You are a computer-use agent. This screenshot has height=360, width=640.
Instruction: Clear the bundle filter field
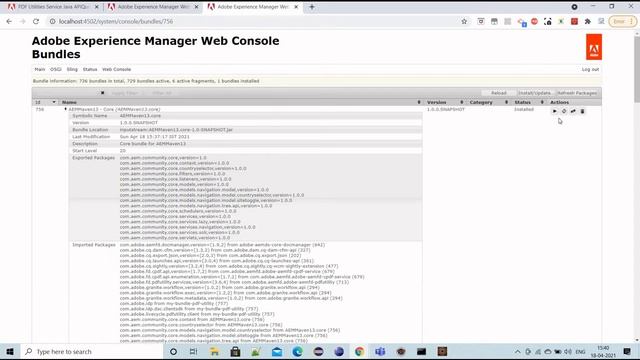(102, 93)
